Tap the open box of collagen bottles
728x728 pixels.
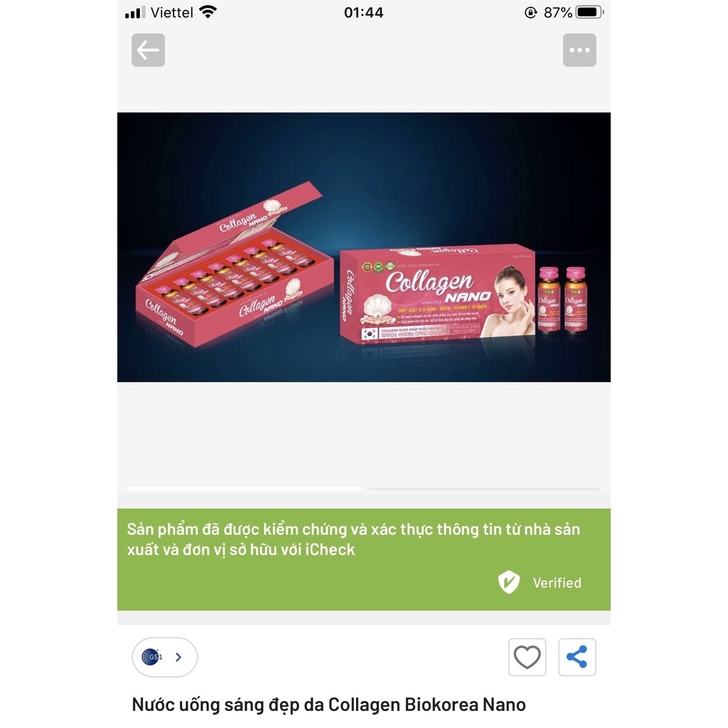(235, 264)
